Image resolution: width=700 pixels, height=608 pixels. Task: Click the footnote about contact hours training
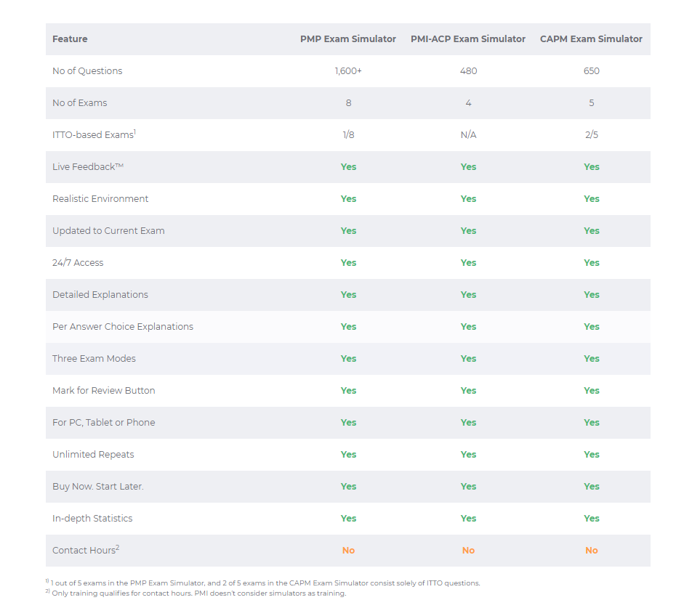click(x=196, y=593)
